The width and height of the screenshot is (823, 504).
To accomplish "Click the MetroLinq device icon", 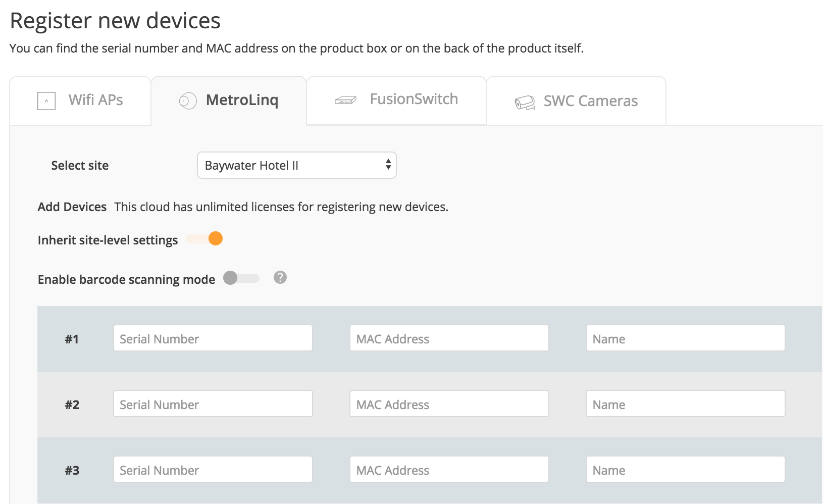I will [x=188, y=101].
